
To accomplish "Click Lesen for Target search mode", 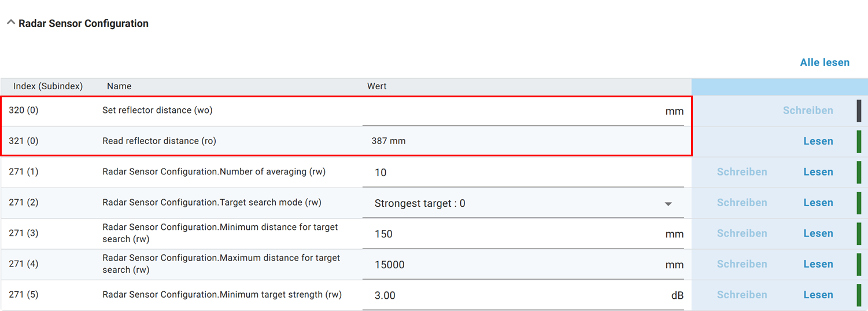I will click(x=818, y=203).
